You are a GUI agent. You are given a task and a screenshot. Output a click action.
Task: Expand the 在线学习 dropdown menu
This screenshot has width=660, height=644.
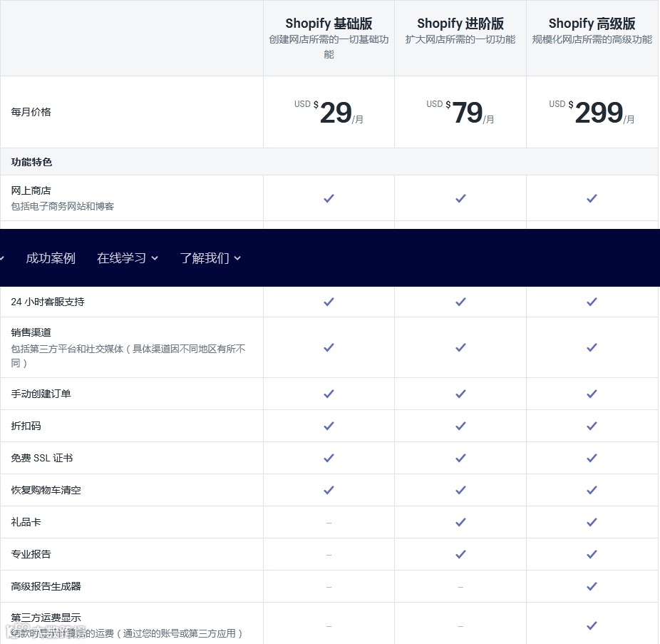coord(127,257)
